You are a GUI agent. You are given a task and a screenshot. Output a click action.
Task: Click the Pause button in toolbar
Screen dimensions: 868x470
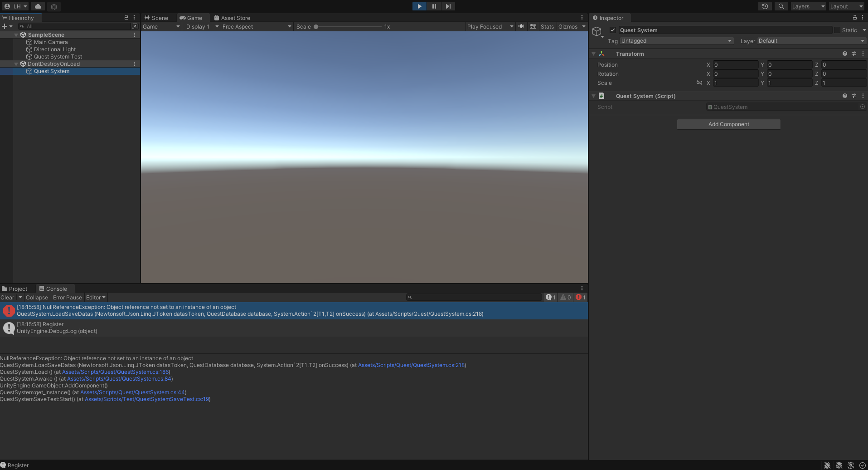[x=434, y=6]
